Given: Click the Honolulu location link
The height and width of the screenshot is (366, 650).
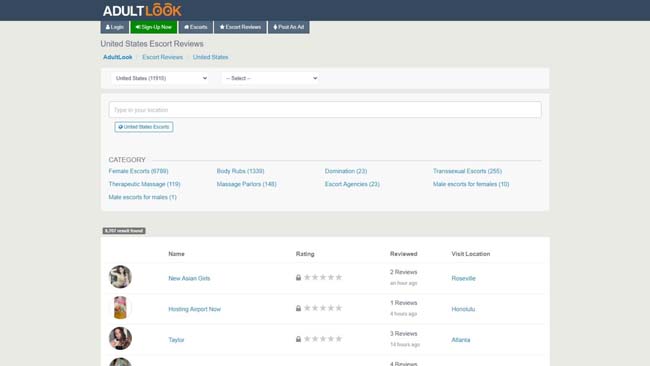Looking at the screenshot, I should click(463, 309).
